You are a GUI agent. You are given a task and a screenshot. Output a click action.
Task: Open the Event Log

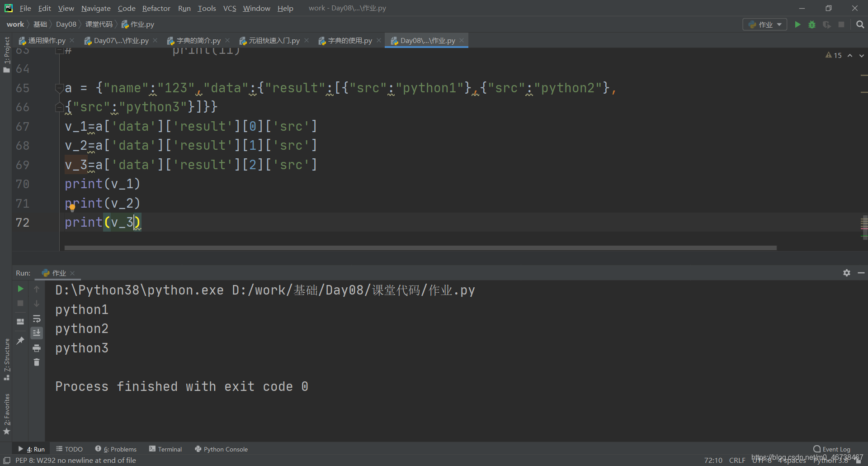click(x=832, y=449)
